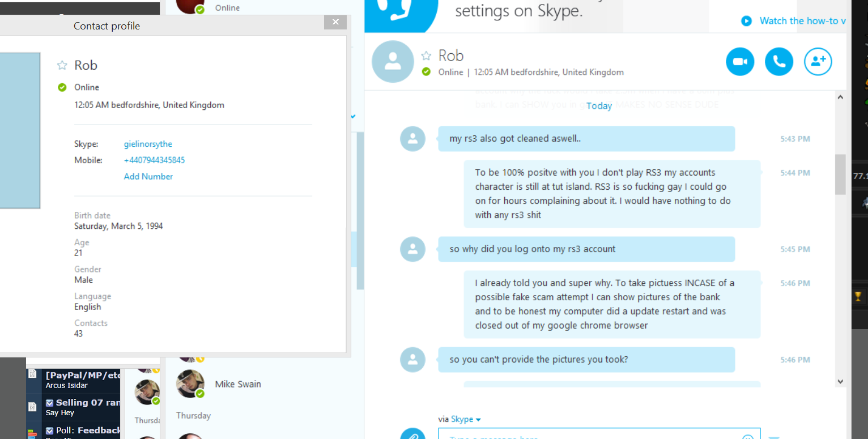Click message 'so you can't provide the pictures you took?'

click(x=586, y=360)
